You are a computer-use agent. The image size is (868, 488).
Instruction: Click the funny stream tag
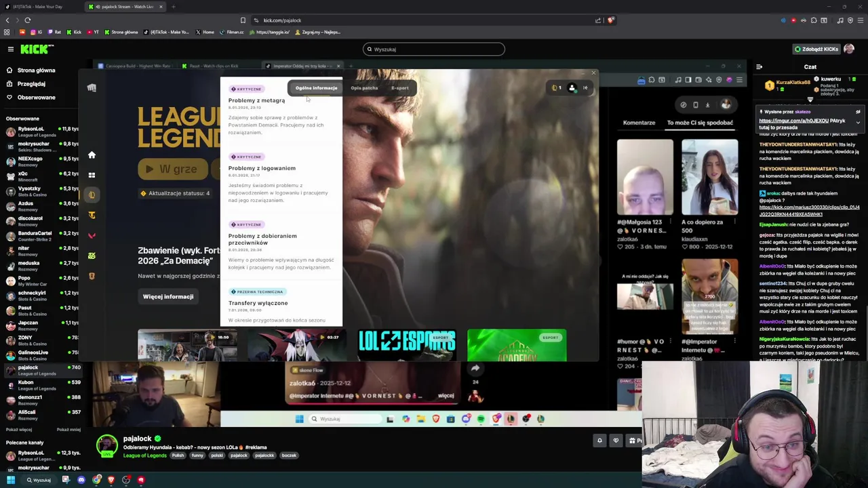[197, 455]
